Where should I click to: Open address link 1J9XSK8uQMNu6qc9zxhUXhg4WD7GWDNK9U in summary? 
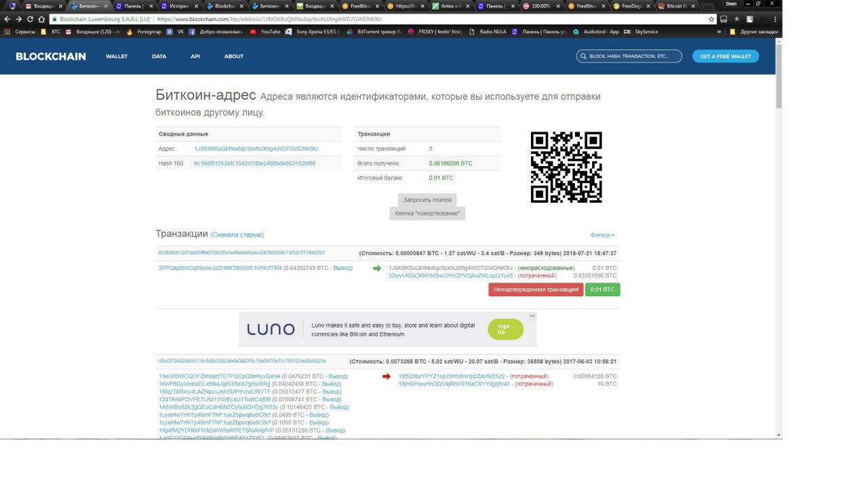(x=256, y=148)
